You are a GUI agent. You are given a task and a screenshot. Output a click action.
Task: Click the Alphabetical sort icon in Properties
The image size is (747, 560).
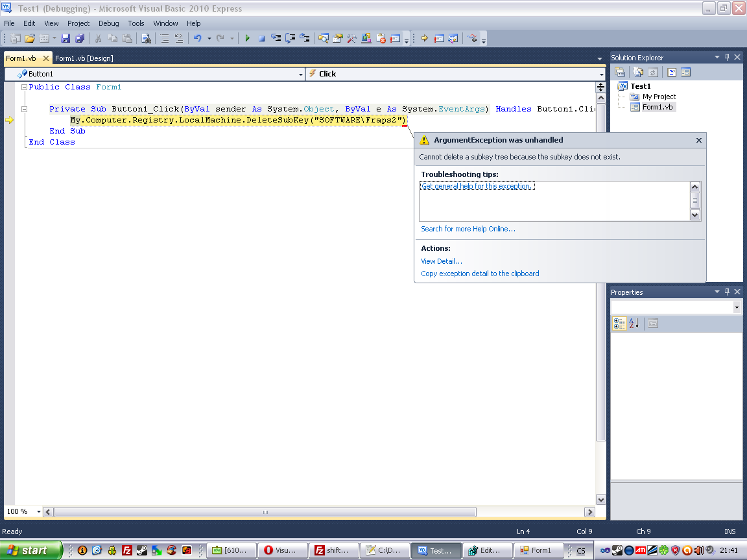tap(634, 324)
